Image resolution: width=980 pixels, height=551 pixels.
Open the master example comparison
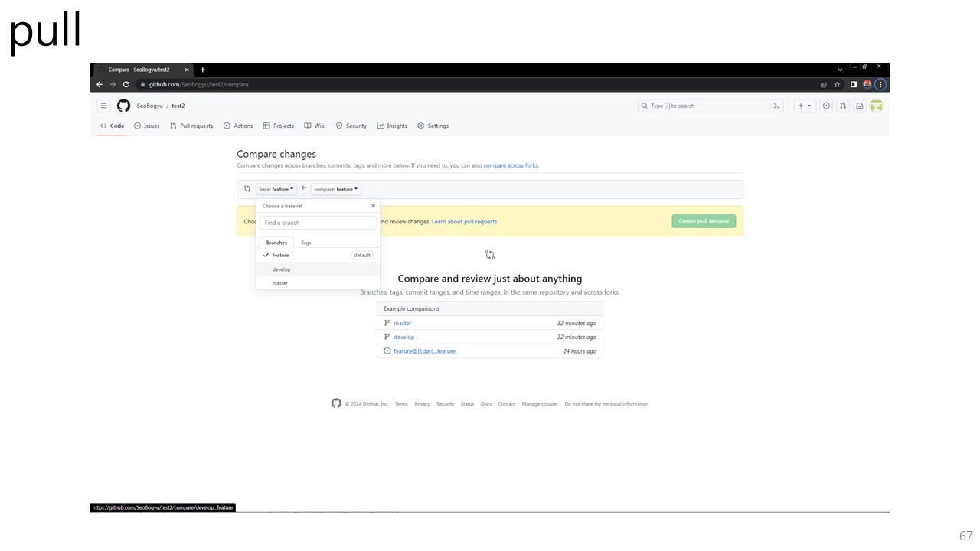403,323
